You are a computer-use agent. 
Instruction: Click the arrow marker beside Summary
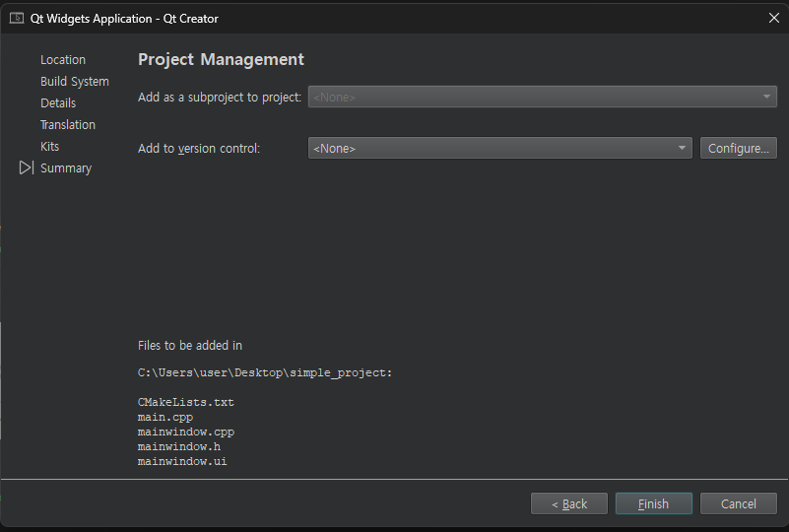point(26,168)
